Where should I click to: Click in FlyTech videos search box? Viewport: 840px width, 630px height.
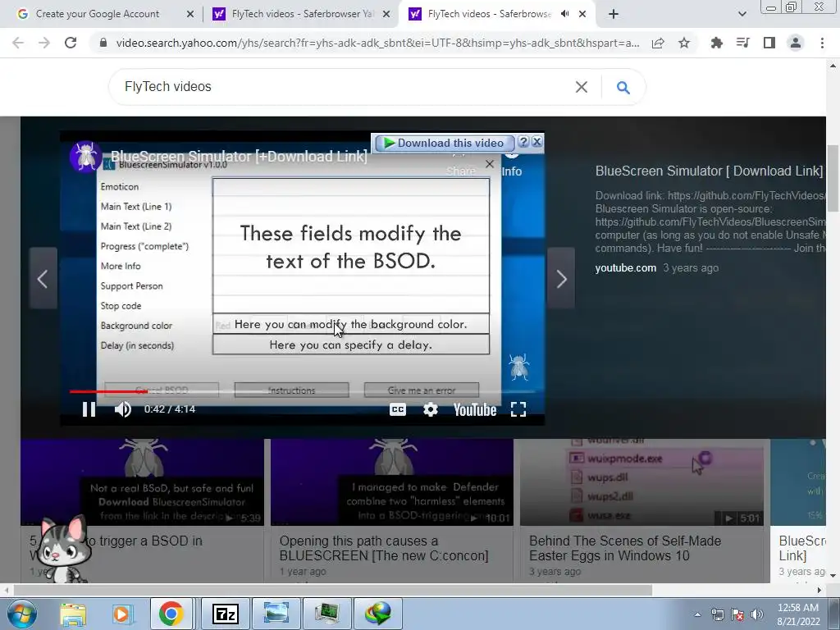click(343, 87)
